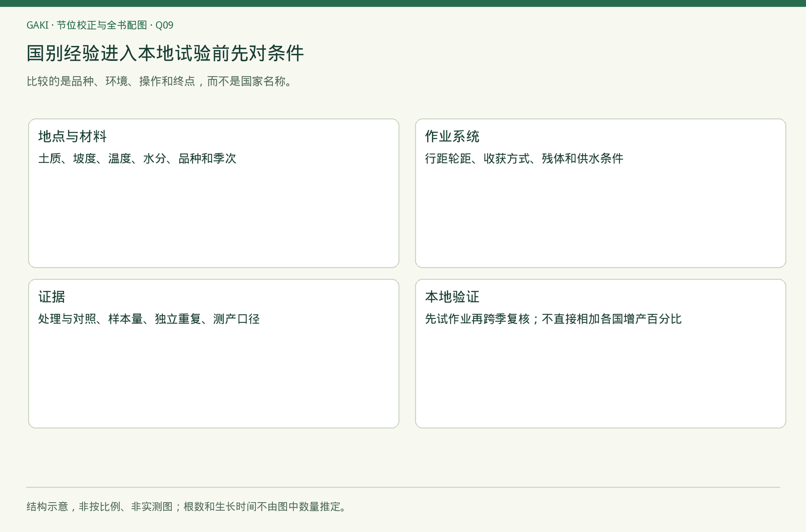Click the subtitle '比较的是品种、环境、操作和终点，而不是国家名称。'
Screen dimensions: 806x532
160,82
